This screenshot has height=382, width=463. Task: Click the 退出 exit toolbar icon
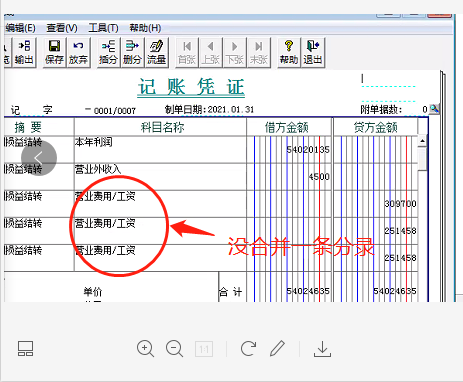pos(313,53)
